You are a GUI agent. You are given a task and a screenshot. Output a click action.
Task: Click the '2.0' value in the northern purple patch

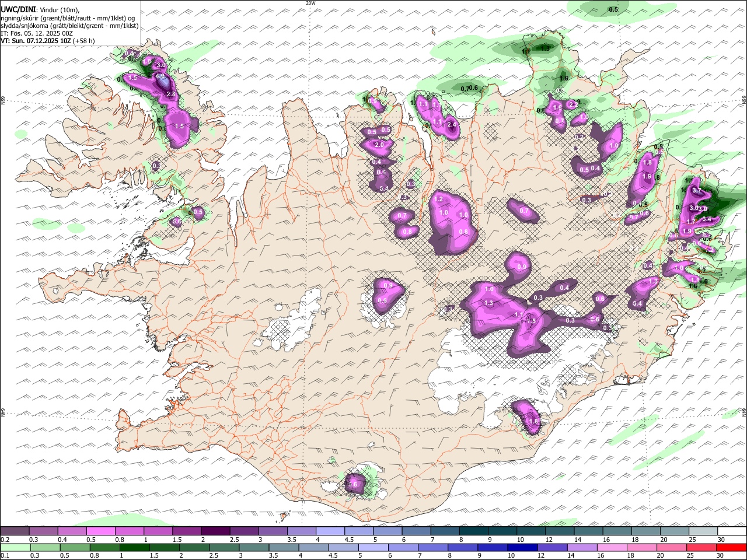[379, 145]
